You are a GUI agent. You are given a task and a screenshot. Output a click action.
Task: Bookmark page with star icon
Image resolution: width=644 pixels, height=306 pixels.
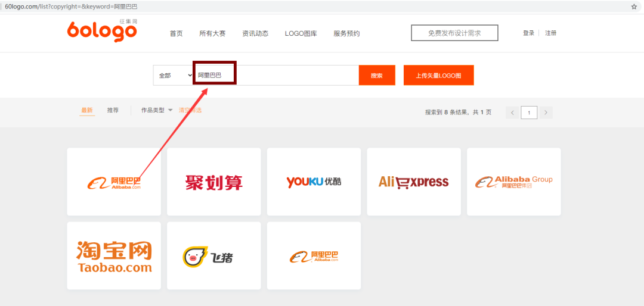(634, 7)
